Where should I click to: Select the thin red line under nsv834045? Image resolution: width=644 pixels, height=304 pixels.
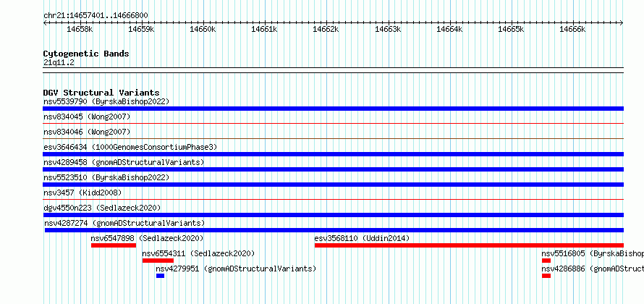pyautogui.click(x=333, y=123)
